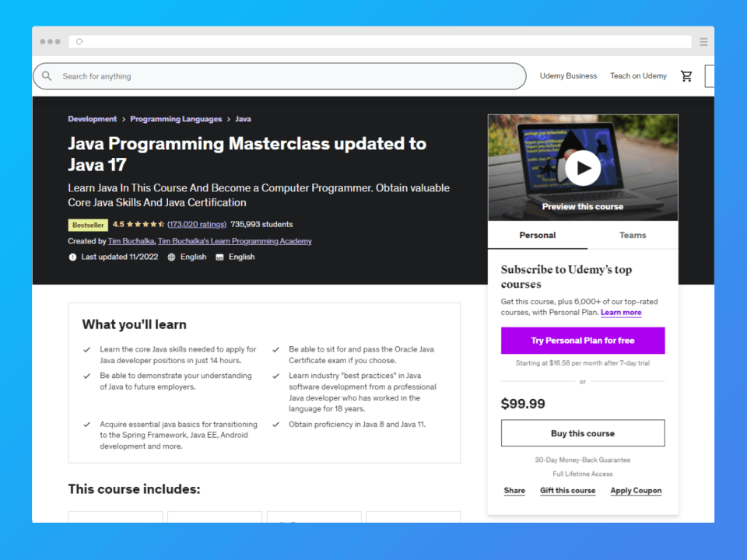Click the This course includes heading
Screen dimensions: 747x560
(x=135, y=489)
